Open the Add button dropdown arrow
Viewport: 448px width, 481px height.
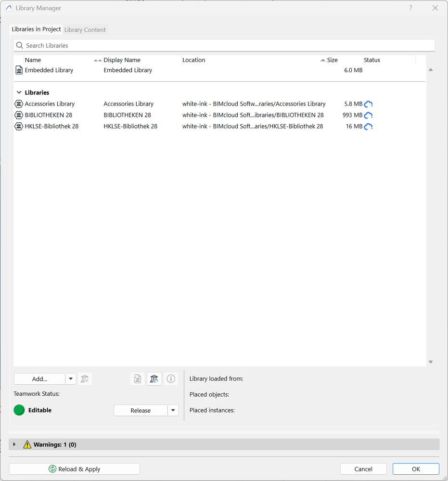[71, 379]
